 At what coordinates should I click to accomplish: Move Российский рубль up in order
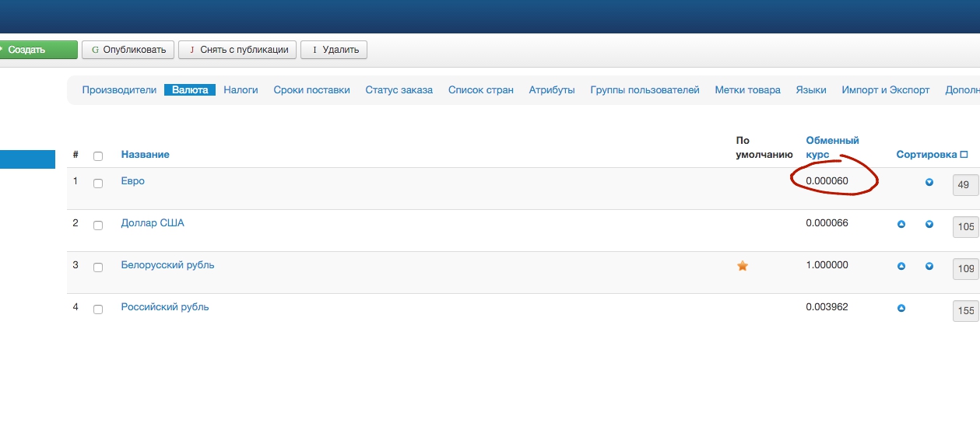point(901,308)
